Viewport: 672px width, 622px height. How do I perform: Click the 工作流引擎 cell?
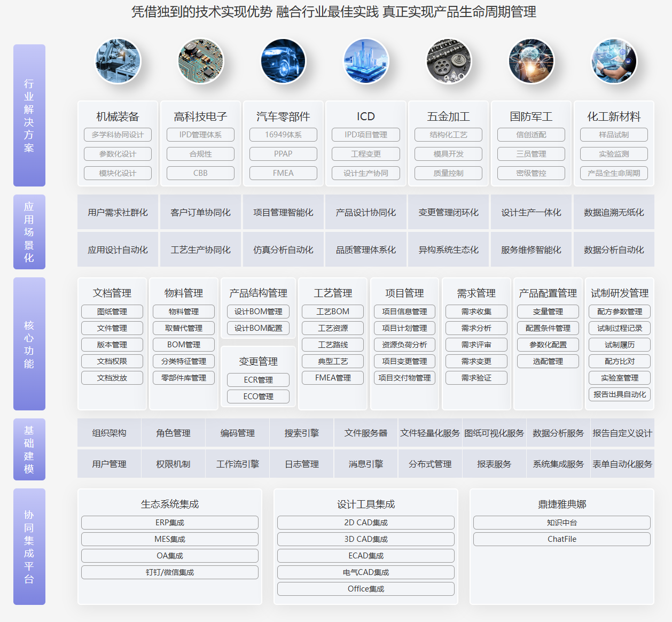click(x=238, y=464)
